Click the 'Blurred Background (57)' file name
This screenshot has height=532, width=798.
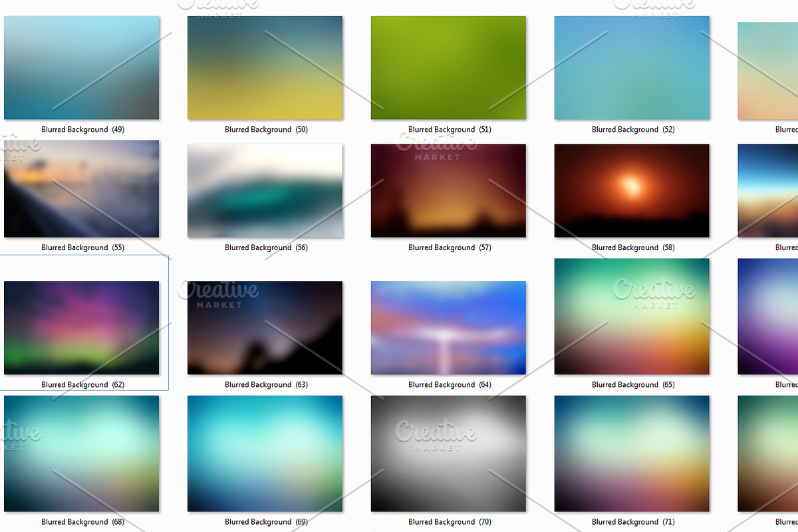(x=450, y=247)
